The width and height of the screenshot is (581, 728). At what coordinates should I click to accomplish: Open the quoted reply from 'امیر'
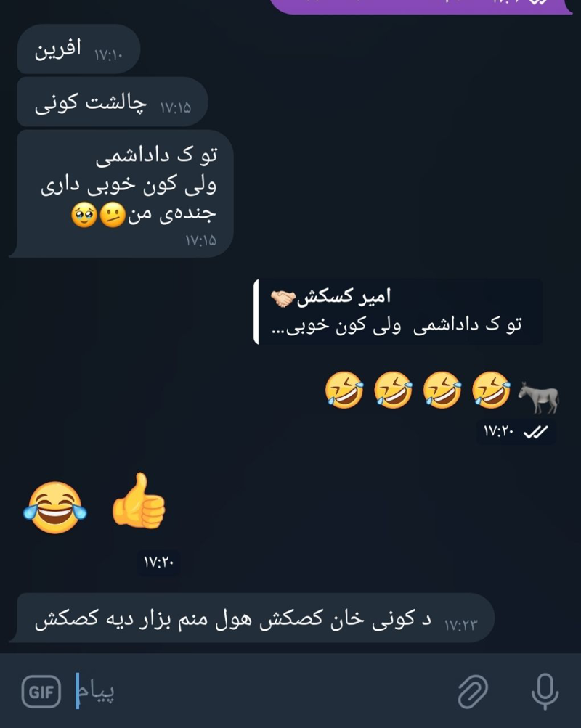[x=397, y=311]
